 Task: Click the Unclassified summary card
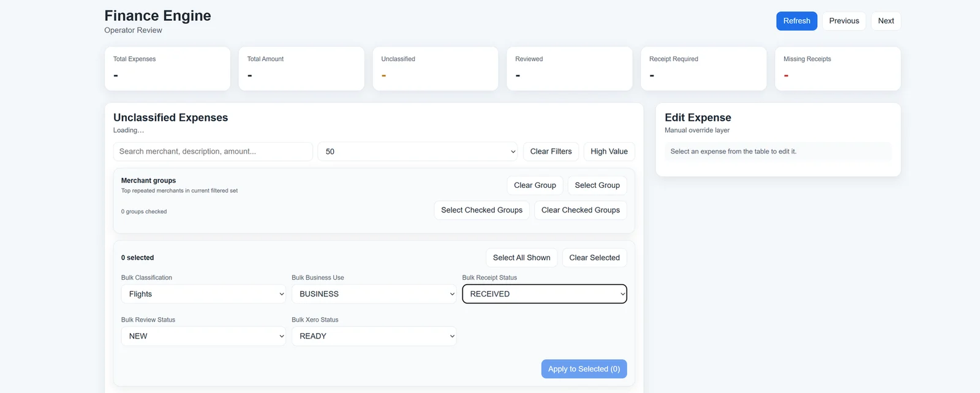[435, 69]
